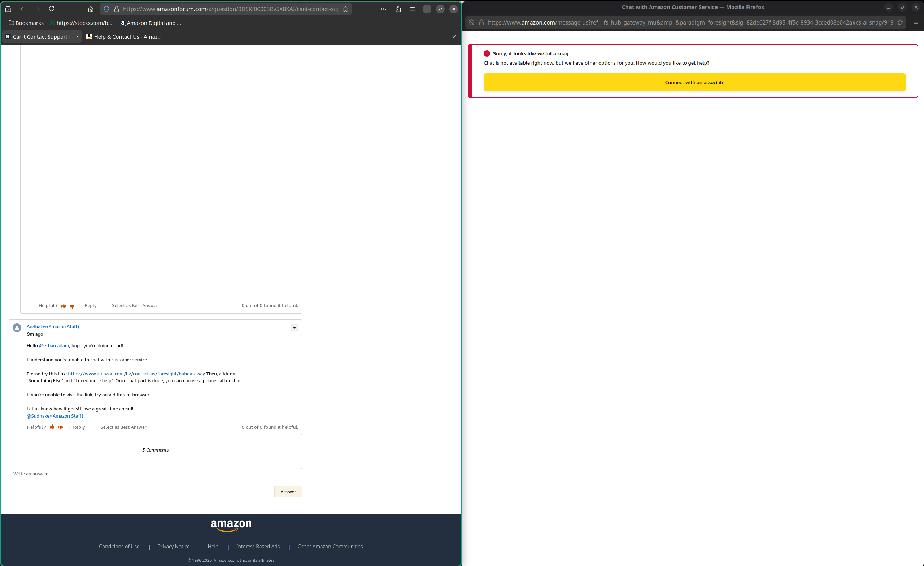Open Other Amazon Communities footer link
Screen dimensions: 924x566
[330, 546]
